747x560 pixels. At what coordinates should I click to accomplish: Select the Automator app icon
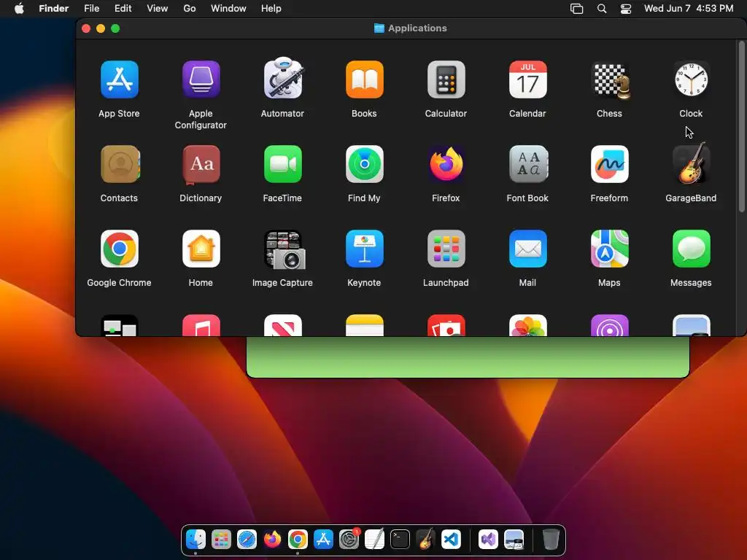tap(283, 79)
